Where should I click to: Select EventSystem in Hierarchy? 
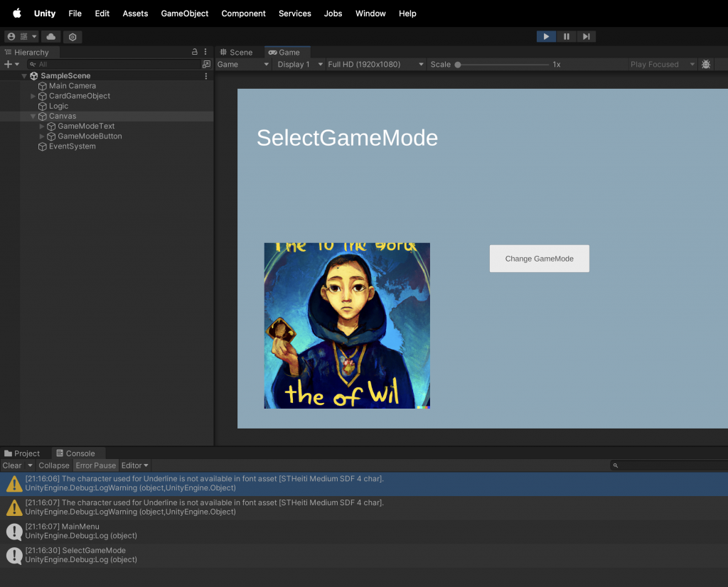(73, 146)
